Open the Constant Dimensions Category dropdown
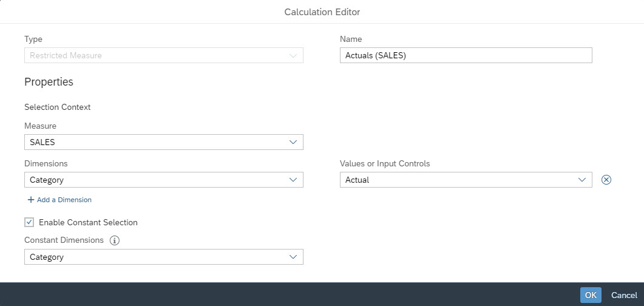Image resolution: width=644 pixels, height=306 pixels. 164,257
